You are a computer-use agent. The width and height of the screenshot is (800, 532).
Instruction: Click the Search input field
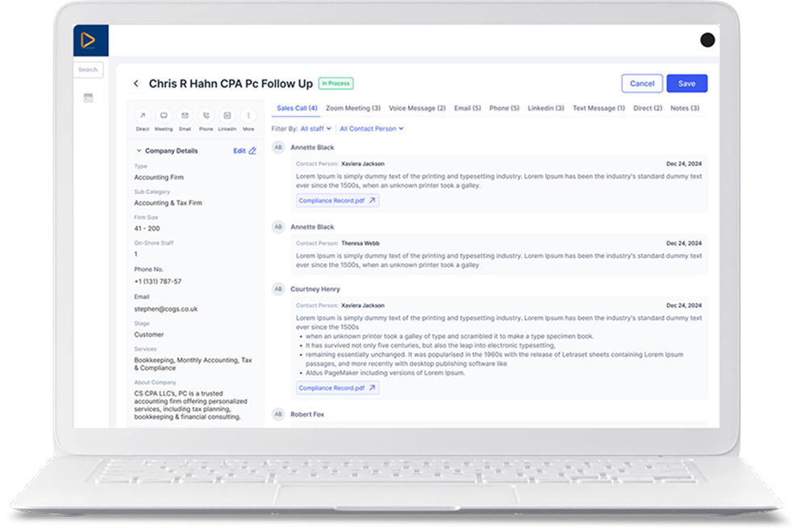point(88,70)
